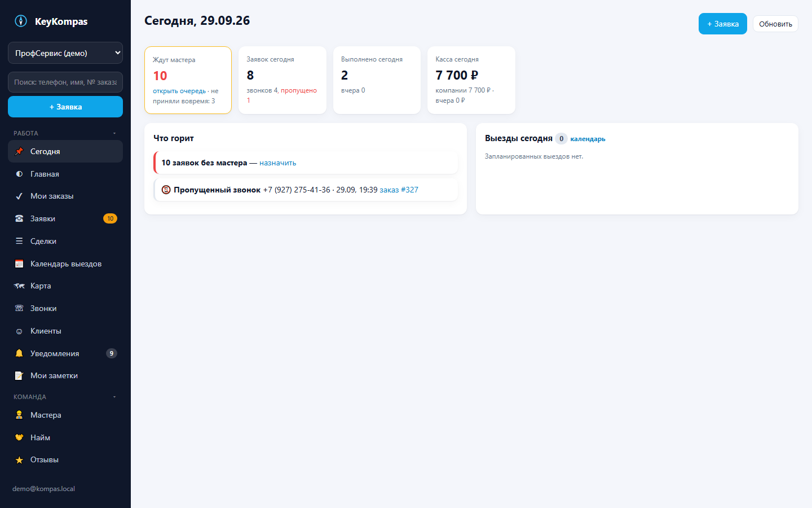Open Мои заказы in the sidebar
Viewport: 812px width, 508px height.
pos(65,196)
